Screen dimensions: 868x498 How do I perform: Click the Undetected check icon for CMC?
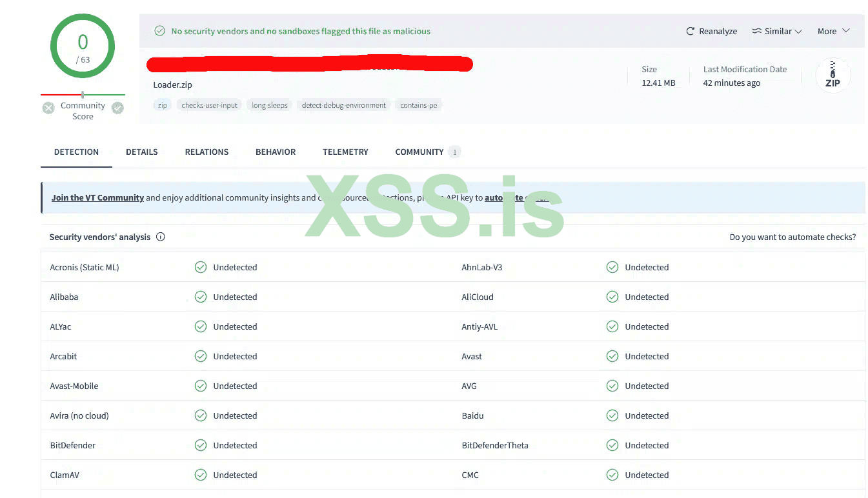pyautogui.click(x=612, y=475)
